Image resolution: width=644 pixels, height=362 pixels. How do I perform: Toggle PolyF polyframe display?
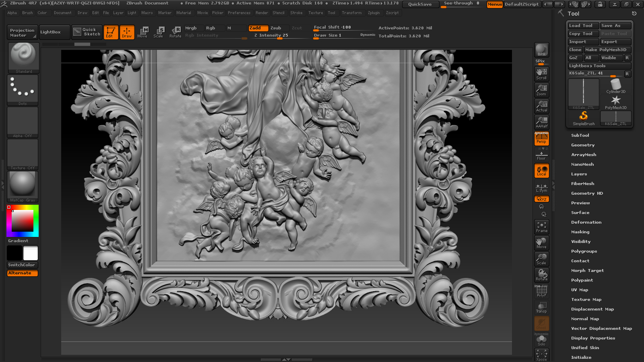(x=541, y=291)
